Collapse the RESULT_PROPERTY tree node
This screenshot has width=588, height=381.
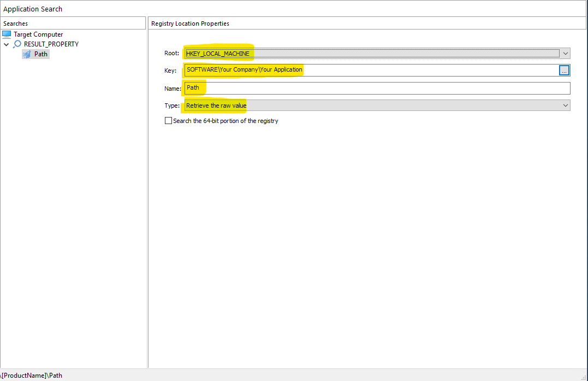(x=7, y=44)
